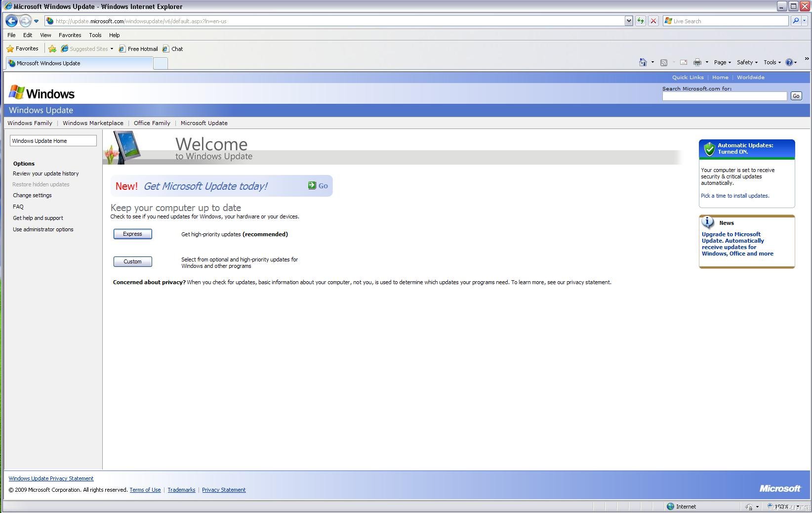Expand the Home icon dropdown arrow

(x=652, y=62)
